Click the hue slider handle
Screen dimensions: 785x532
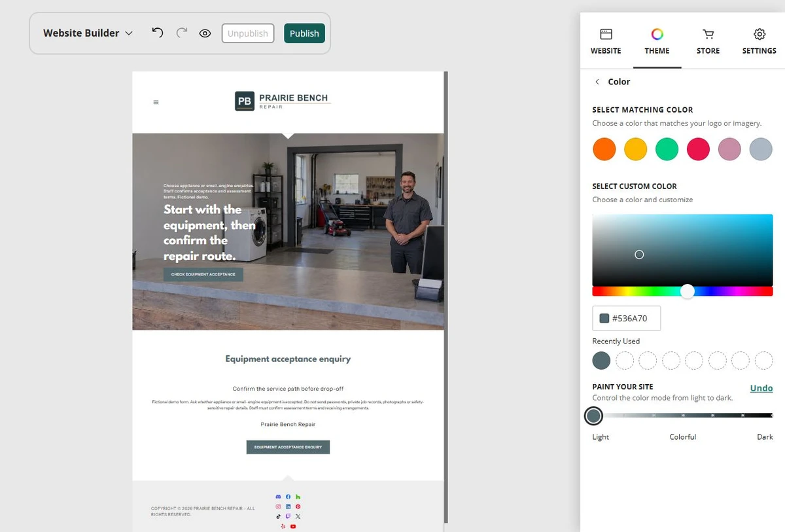(687, 291)
